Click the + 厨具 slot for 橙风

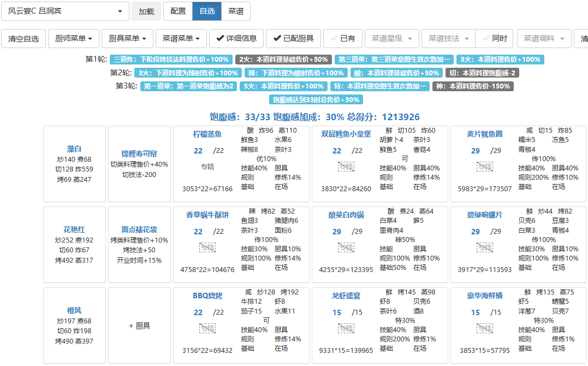[x=139, y=326]
